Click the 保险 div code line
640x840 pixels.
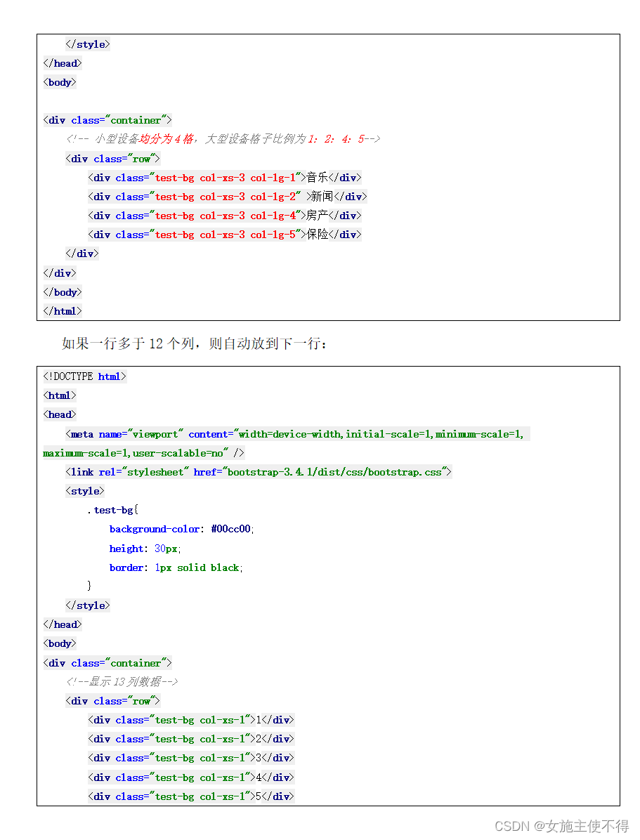[223, 235]
